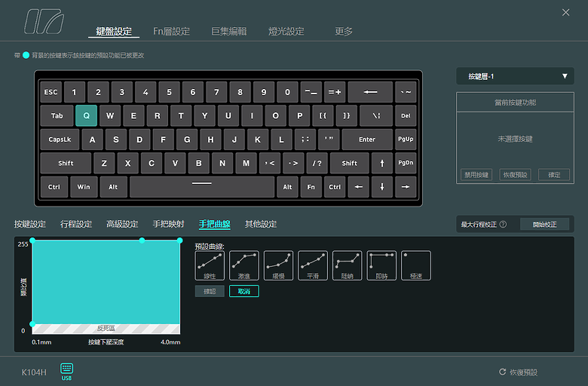This screenshot has width=588, height=386.
Task: Switch to 手把映射 sub-tab
Action: coord(168,224)
